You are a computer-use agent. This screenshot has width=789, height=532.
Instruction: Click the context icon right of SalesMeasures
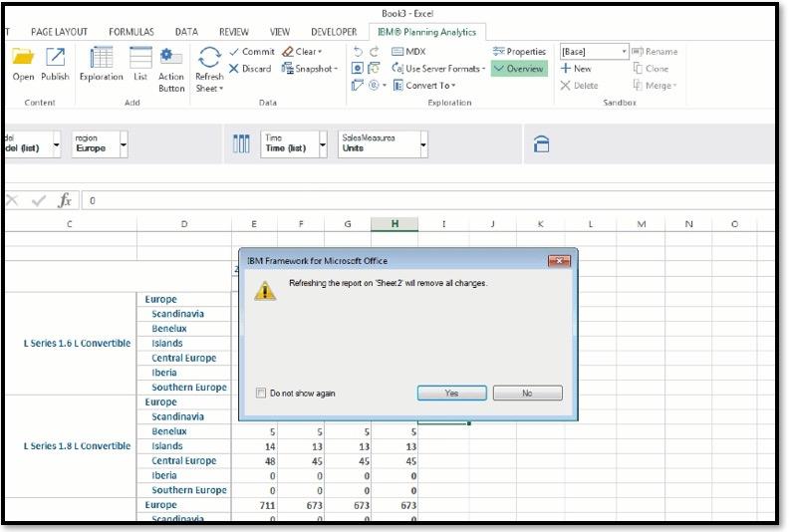click(x=541, y=143)
